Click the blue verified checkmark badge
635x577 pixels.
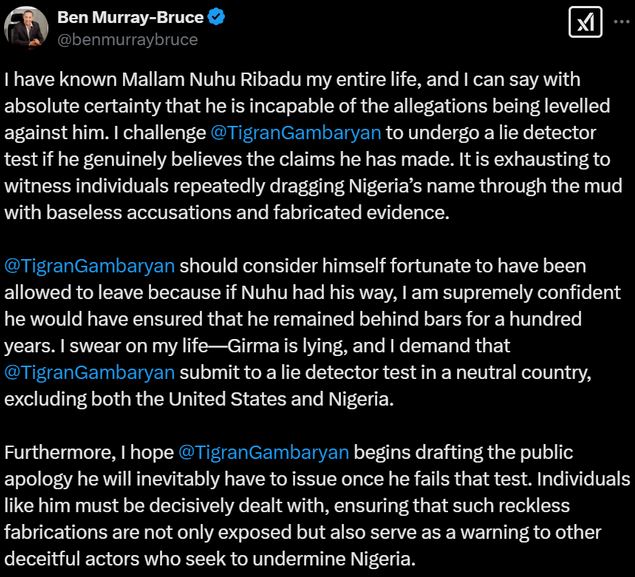215,17
